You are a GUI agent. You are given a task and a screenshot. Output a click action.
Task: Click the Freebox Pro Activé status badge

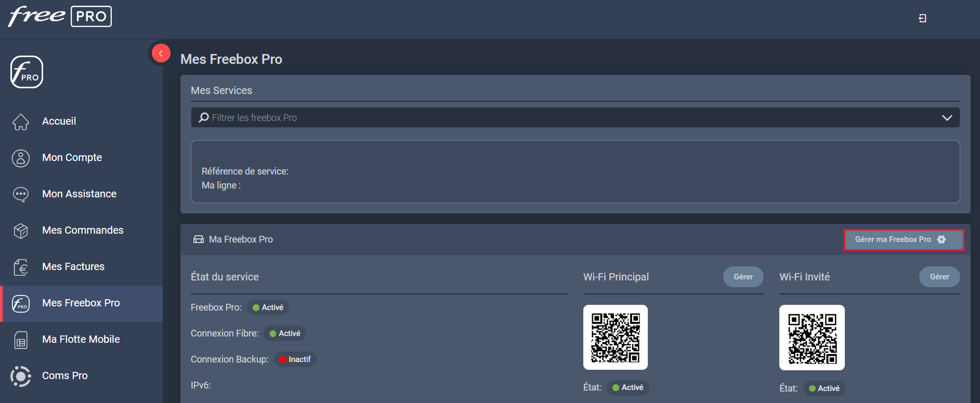(x=268, y=307)
